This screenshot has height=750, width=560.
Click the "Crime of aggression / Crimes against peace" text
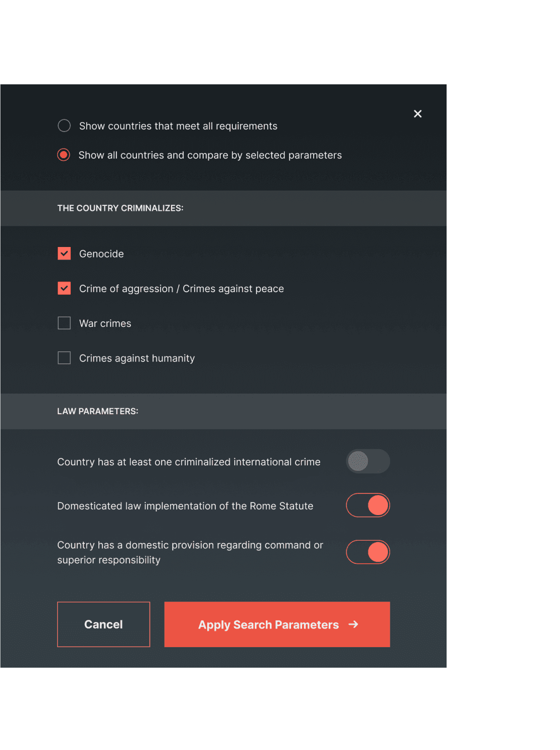point(182,289)
